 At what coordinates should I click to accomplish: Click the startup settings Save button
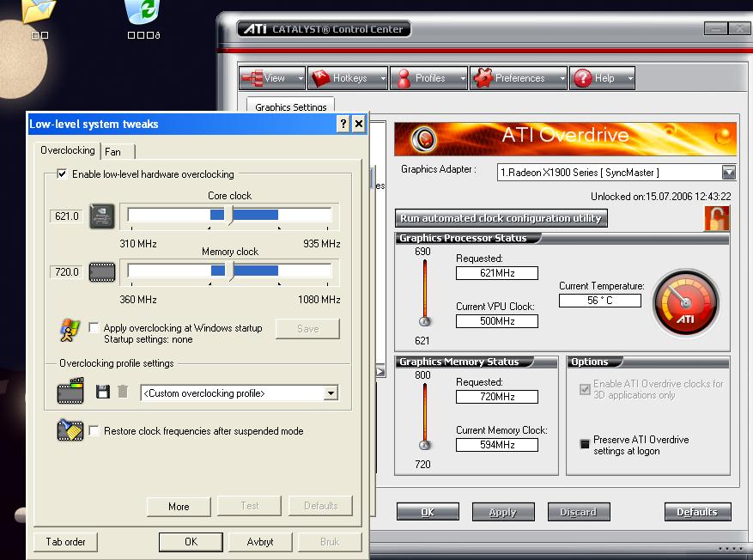308,329
